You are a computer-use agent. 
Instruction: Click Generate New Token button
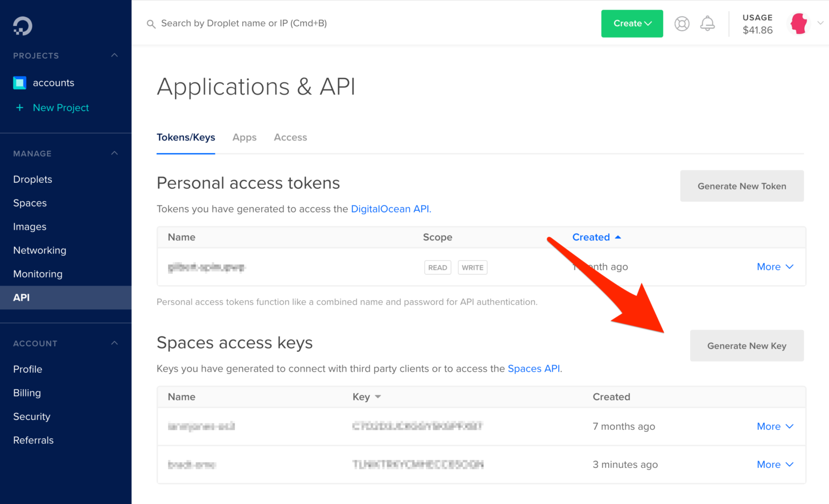742,186
